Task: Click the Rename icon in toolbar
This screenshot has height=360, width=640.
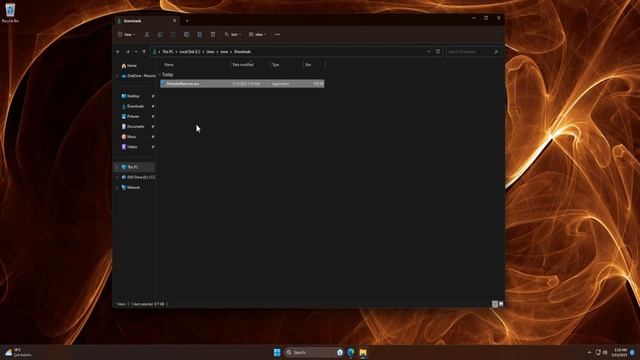Action: (x=187, y=35)
